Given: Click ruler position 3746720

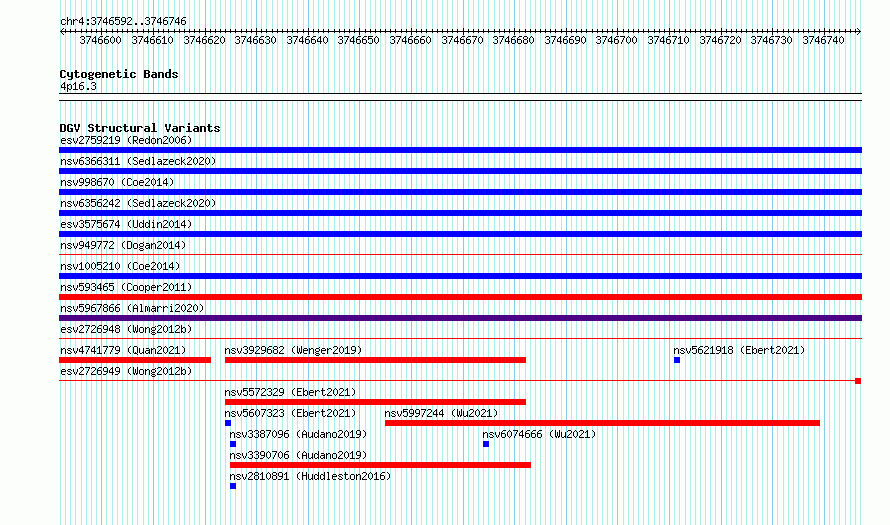Looking at the screenshot, I should (720, 40).
